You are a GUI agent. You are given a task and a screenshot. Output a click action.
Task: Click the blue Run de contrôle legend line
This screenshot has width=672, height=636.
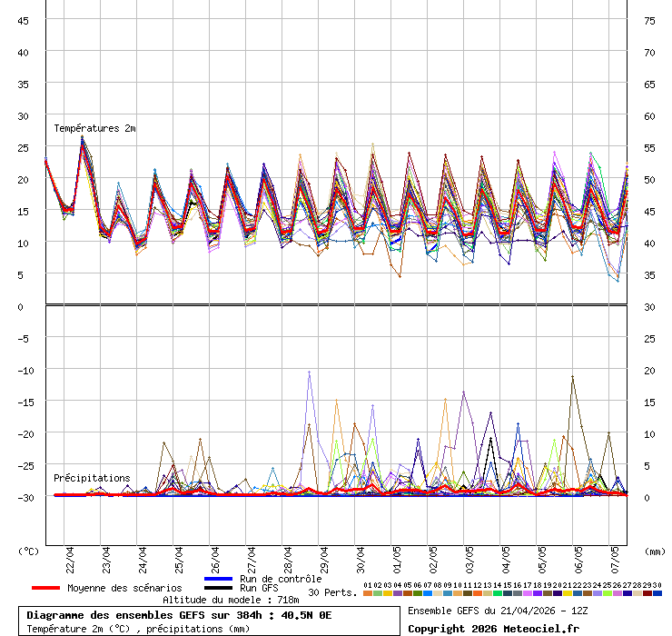[x=219, y=579]
